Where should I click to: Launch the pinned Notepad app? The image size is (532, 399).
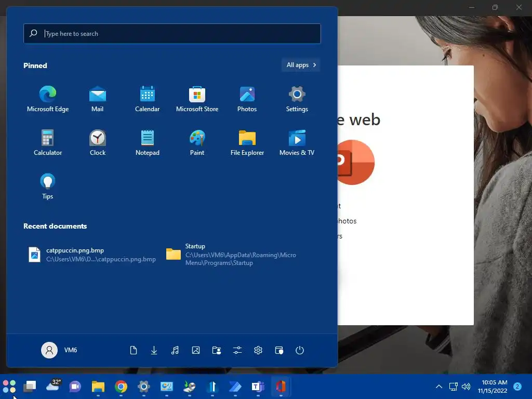147,142
